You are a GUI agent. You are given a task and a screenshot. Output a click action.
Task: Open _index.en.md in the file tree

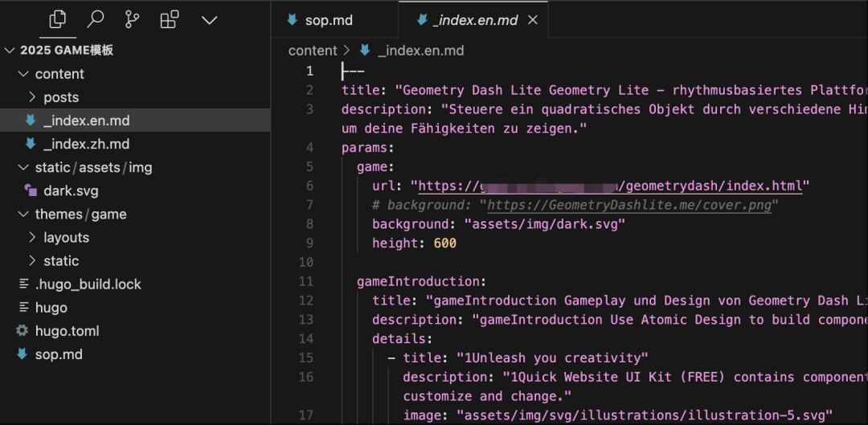pyautogui.click(x=135, y=121)
